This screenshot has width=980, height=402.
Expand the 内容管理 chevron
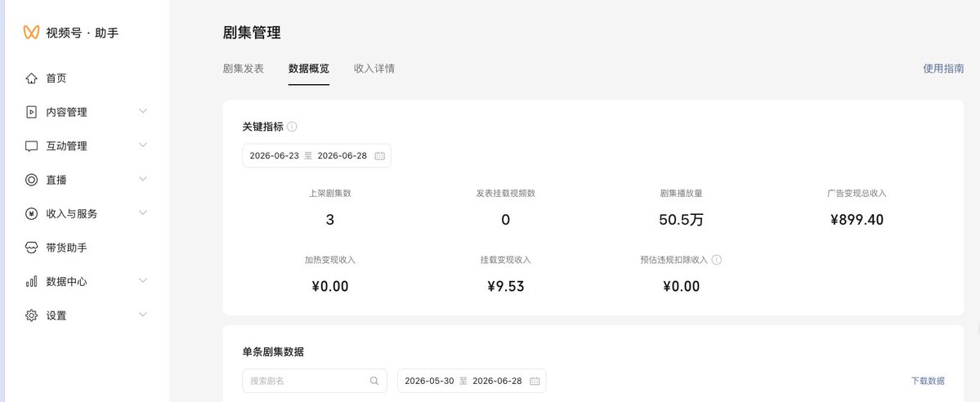tap(142, 111)
